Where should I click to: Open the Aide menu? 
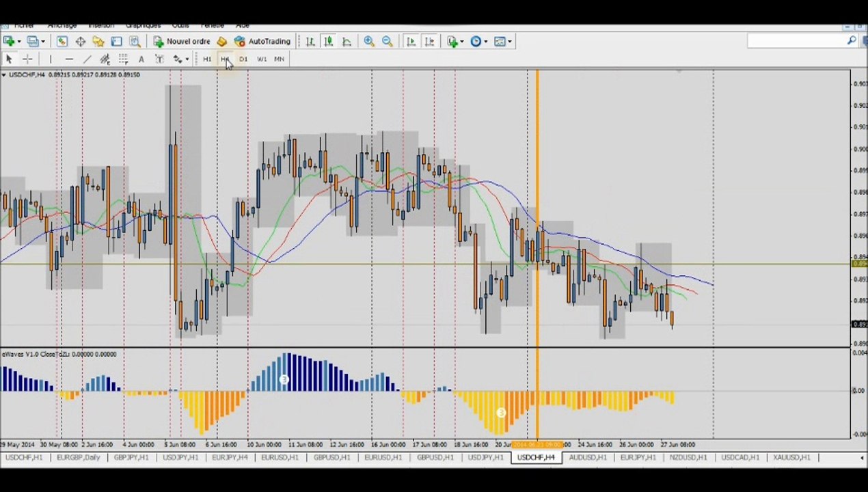[242, 25]
